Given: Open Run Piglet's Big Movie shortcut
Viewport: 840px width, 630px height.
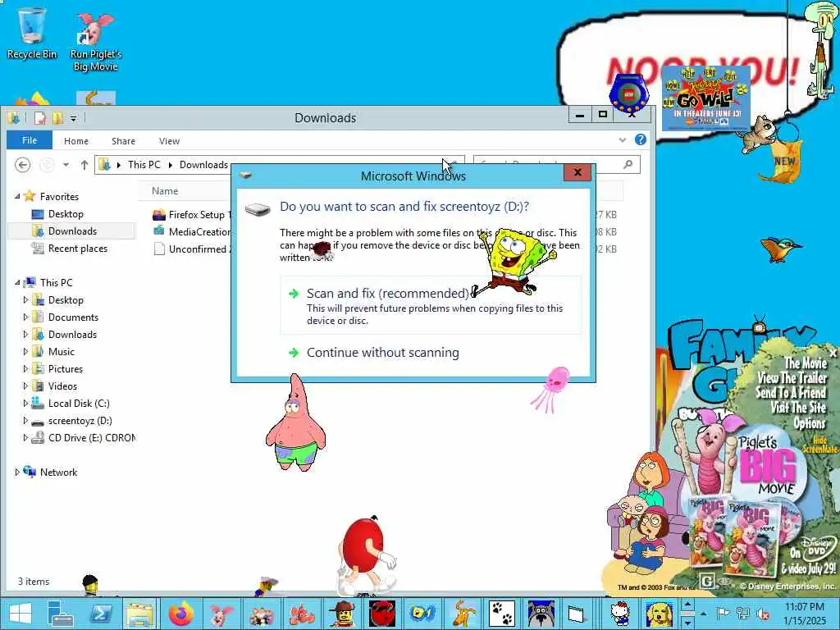Looking at the screenshot, I should click(95, 42).
